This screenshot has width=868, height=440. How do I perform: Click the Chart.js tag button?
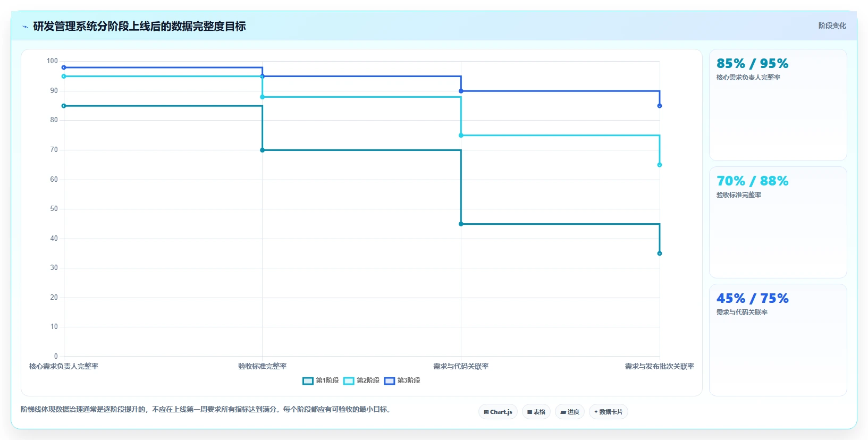(498, 412)
